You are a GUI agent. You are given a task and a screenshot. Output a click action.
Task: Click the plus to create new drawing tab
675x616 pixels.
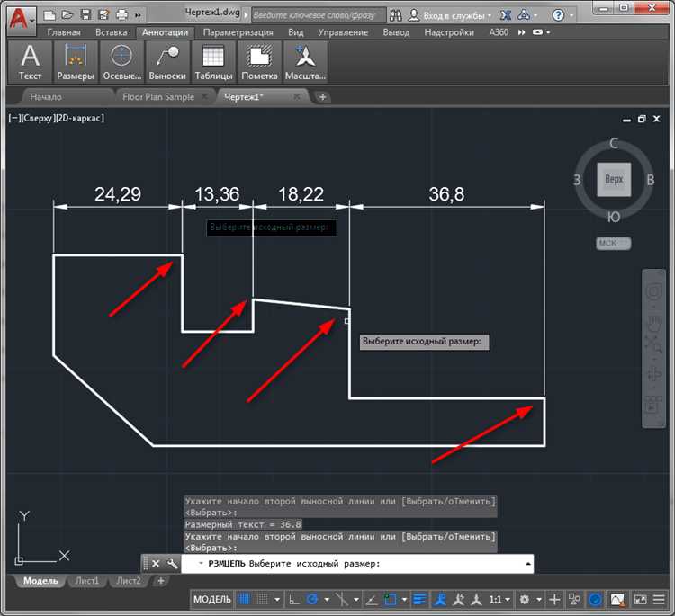click(322, 97)
